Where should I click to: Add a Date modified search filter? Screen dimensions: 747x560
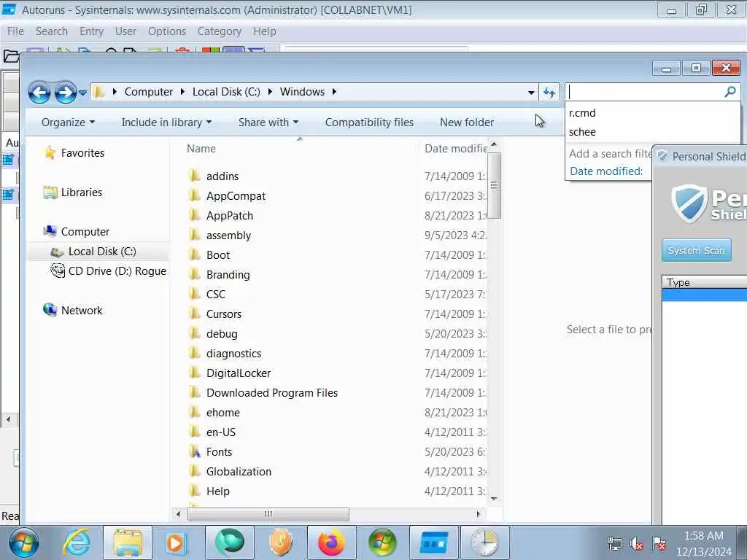tap(606, 171)
